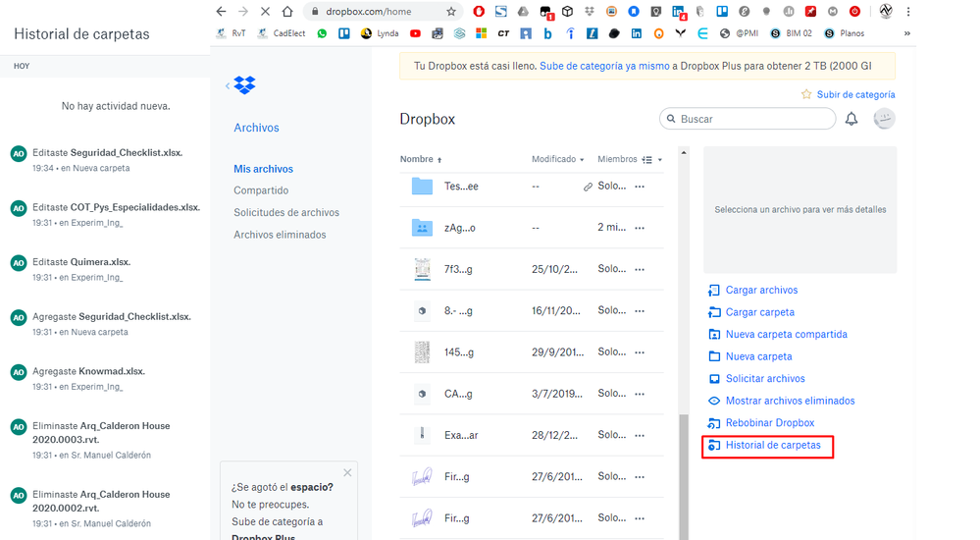Image resolution: width=980 pixels, height=540 pixels.
Task: Click the Cargar archivos upload icon
Action: (x=714, y=291)
